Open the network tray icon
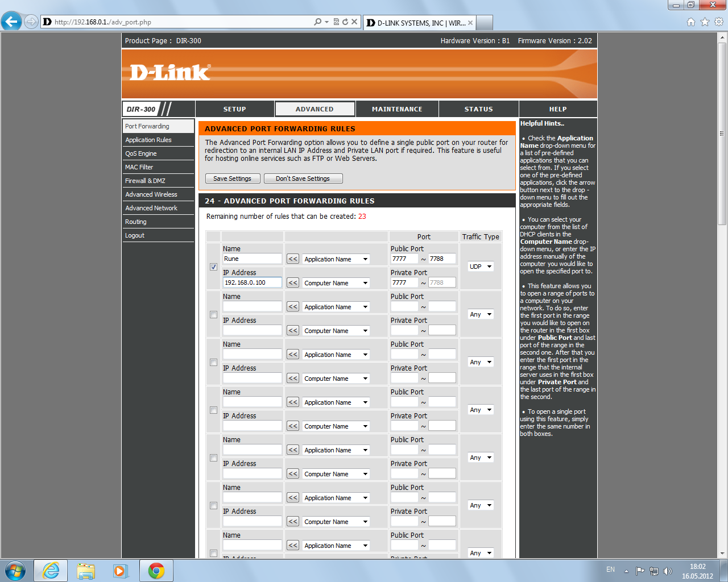Image resolution: width=728 pixels, height=582 pixels. (x=654, y=571)
